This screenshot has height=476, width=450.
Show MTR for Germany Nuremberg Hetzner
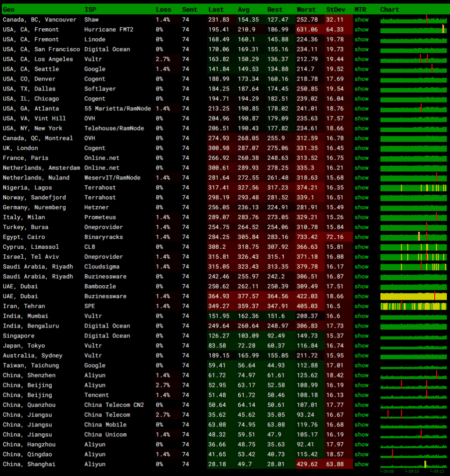(x=361, y=207)
